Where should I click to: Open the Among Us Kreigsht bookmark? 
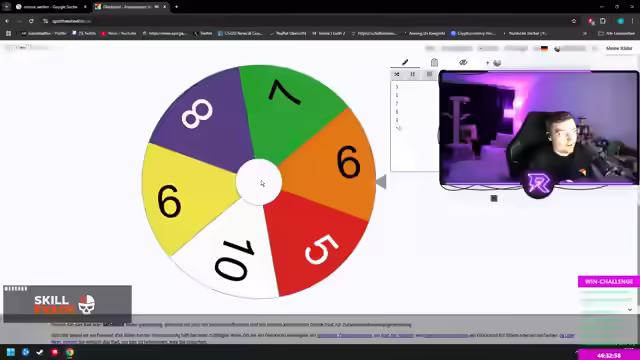click(x=424, y=33)
